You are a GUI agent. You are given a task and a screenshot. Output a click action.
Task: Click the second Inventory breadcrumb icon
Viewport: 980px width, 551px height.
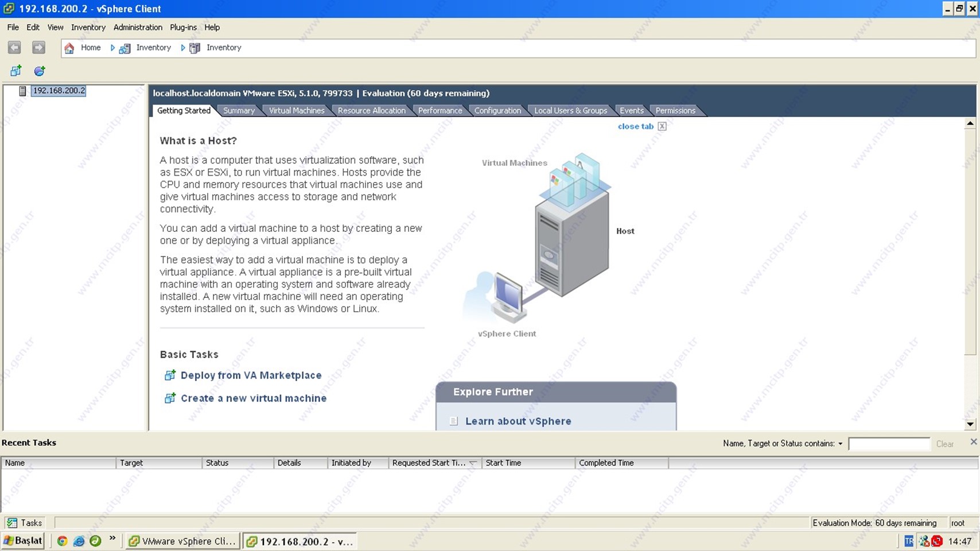[x=195, y=48]
